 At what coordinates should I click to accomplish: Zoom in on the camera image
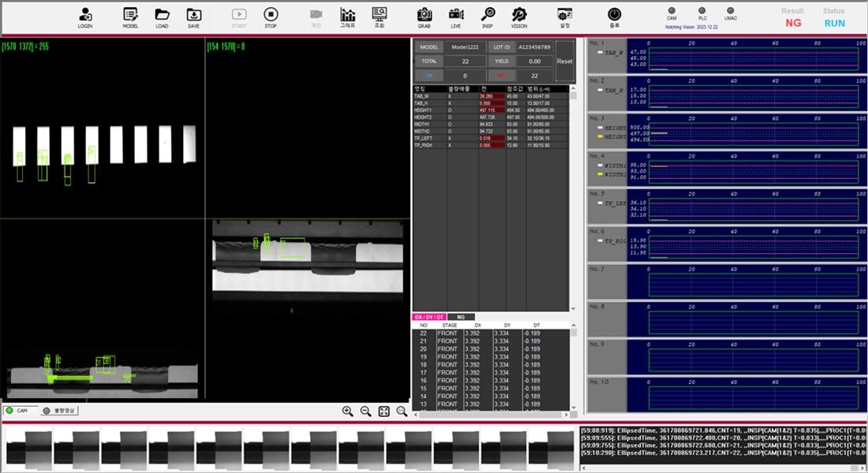(x=347, y=411)
